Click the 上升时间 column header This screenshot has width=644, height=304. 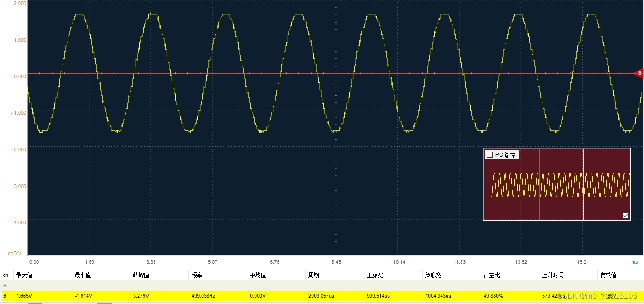point(553,275)
